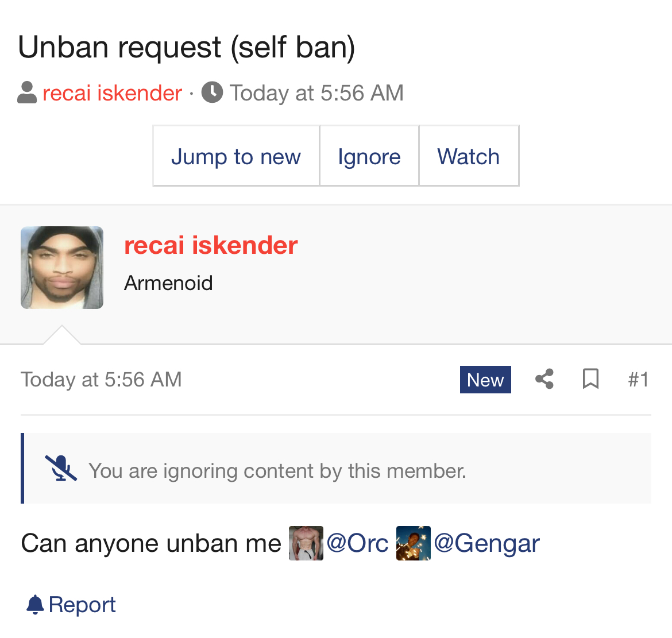Screen dimensions: 672x638
Task: Click the bell icon beside Report
Action: [35, 605]
